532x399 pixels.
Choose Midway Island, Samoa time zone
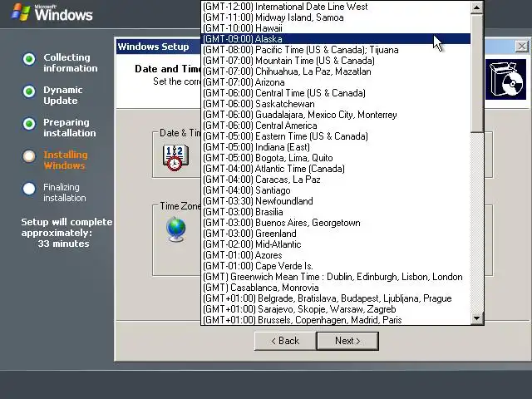(x=336, y=17)
